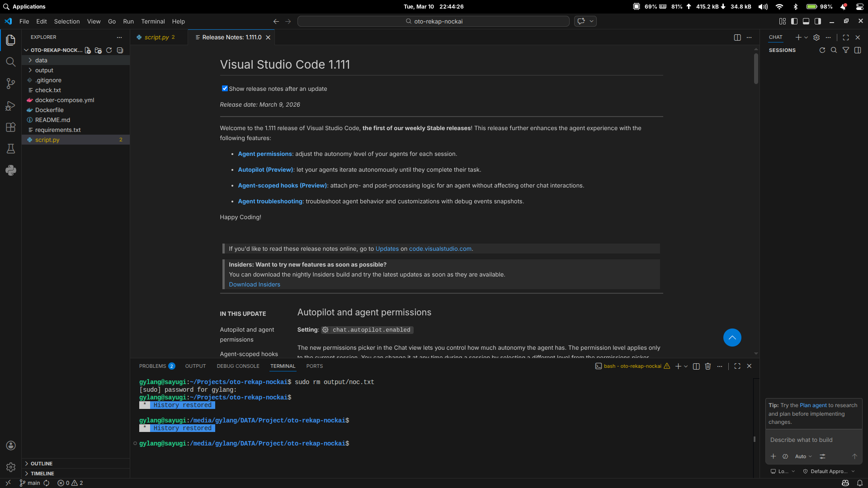Toggle the bottom panel layout button

point(806,21)
